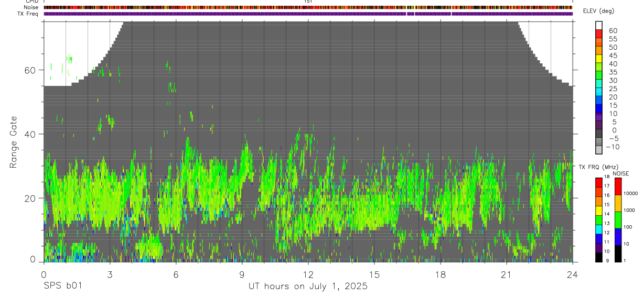Pick the light gray bottom cell of elevation bar
Image resolution: width=644 pixels, height=297 pixels.
[599, 150]
